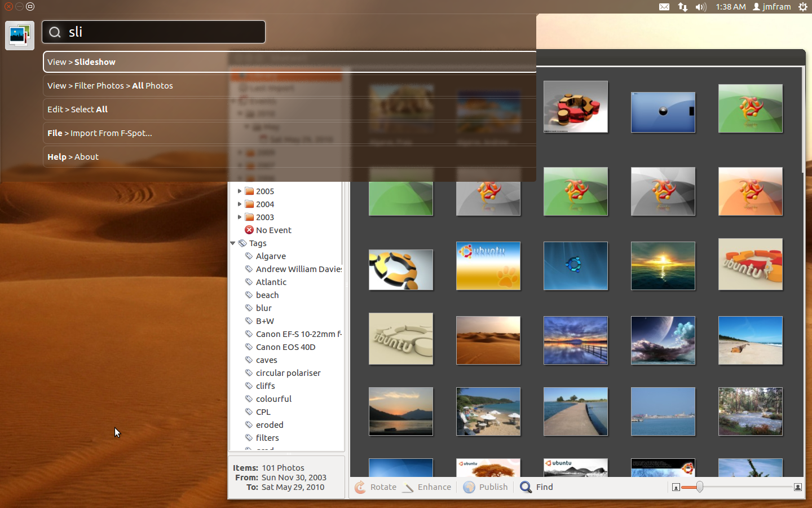The height and width of the screenshot is (508, 812).
Task: Open the network indicator in top panel
Action: [x=683, y=7]
